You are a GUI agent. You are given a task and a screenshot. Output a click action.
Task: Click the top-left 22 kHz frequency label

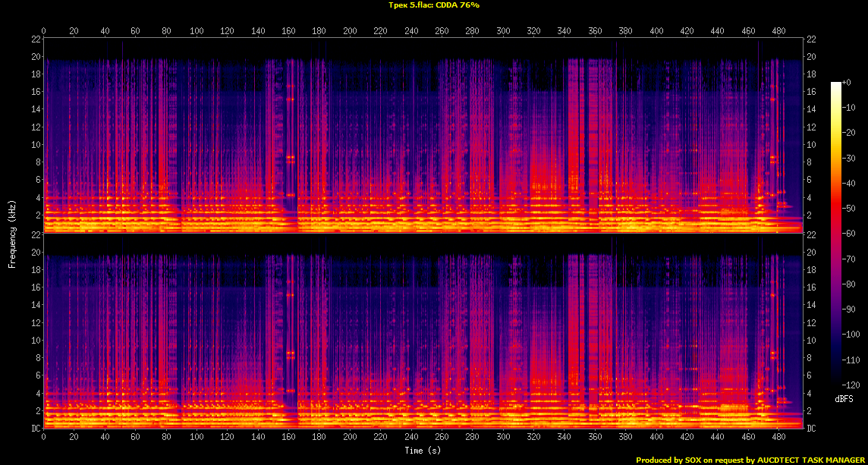tap(35, 39)
